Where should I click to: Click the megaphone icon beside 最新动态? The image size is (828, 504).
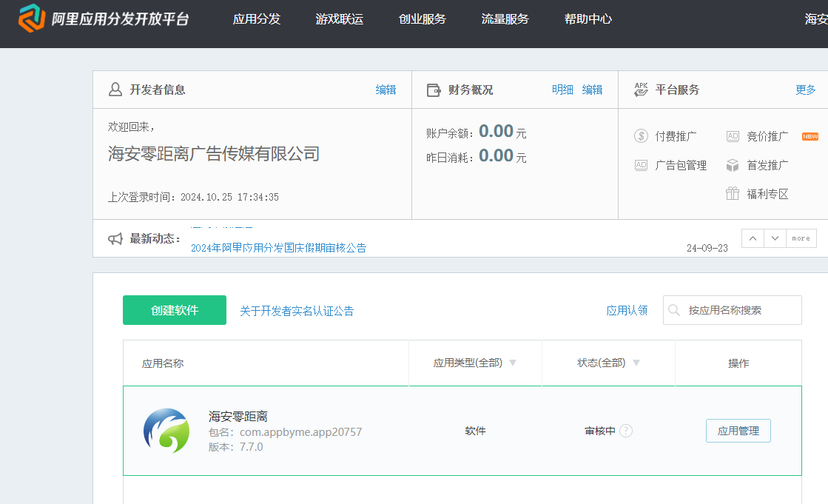pos(115,239)
